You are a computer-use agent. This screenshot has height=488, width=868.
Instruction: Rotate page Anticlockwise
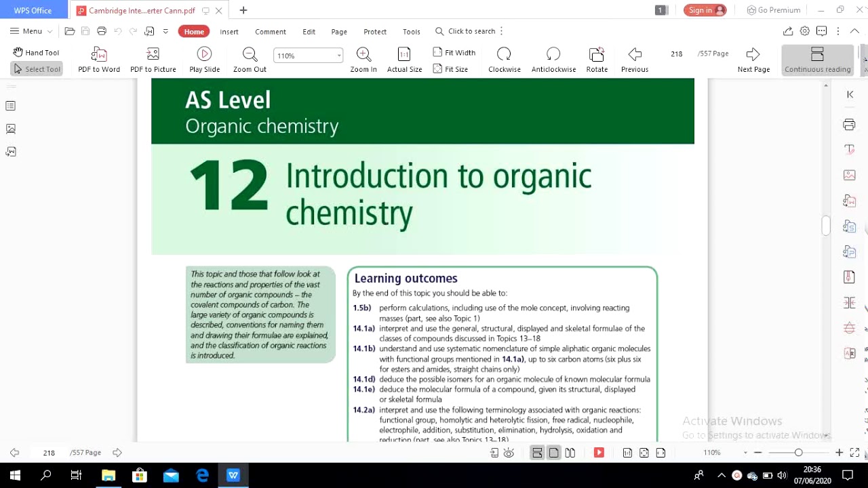coord(553,54)
